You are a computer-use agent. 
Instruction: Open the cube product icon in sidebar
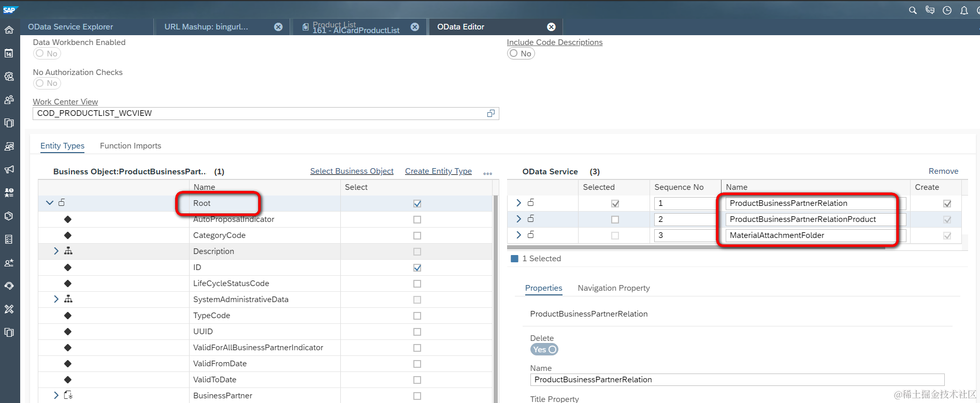(9, 216)
